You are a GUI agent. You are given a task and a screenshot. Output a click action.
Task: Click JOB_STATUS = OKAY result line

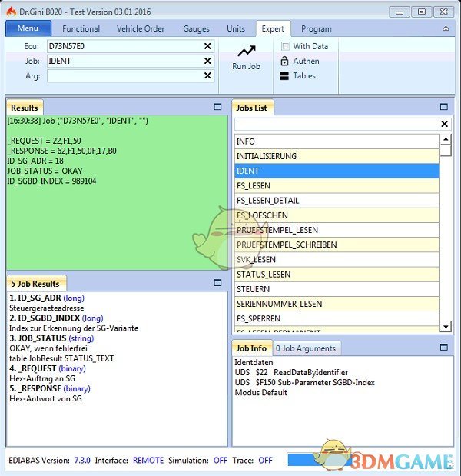45,171
